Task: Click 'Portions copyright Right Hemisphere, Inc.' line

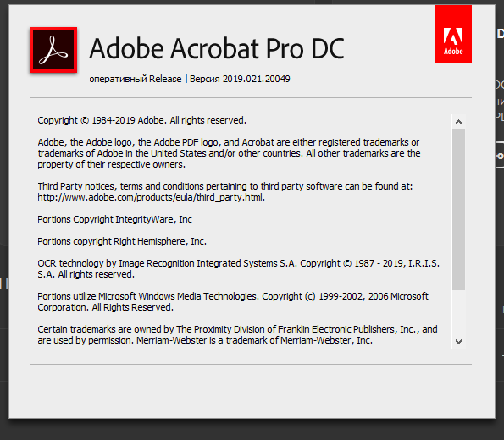Action: click(x=122, y=241)
